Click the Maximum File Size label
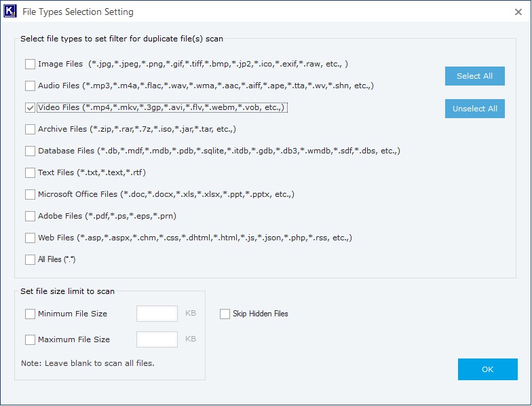532x406 pixels. [x=74, y=339]
